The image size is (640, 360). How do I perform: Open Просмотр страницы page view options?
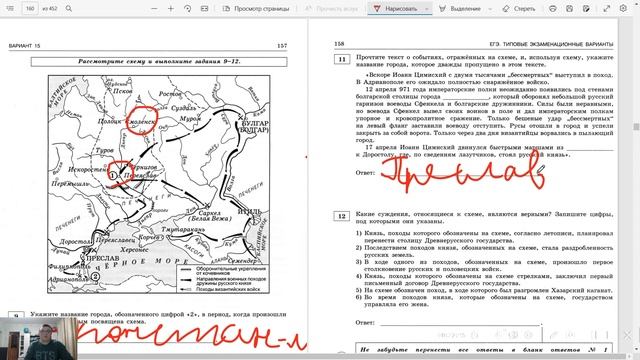click(256, 9)
